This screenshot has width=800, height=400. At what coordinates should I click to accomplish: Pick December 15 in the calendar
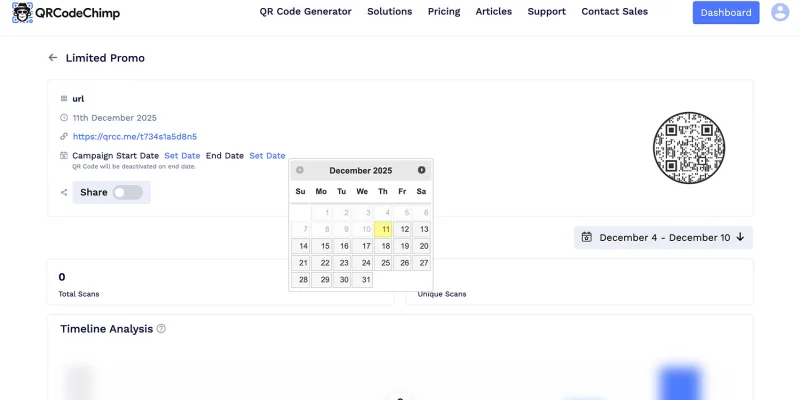tap(321, 246)
